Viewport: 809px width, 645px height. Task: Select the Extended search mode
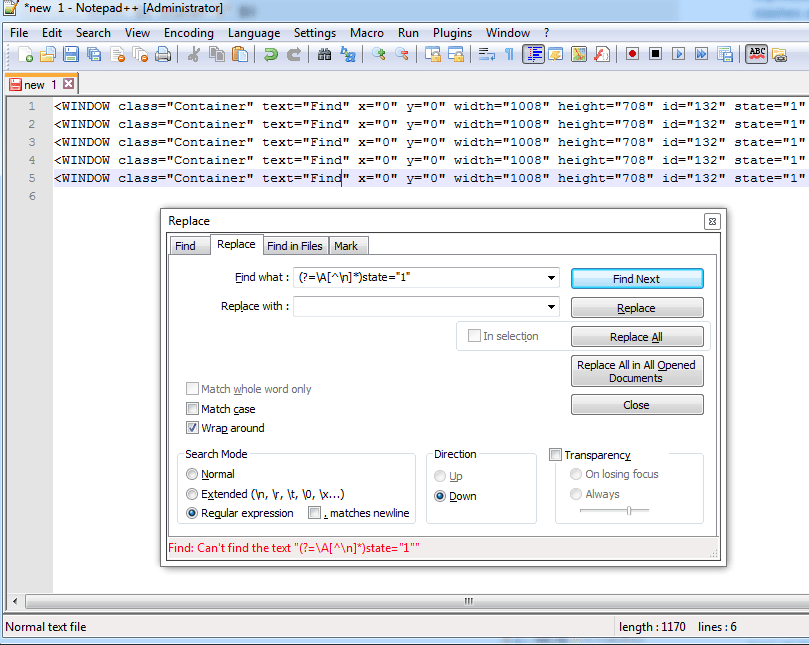pyautogui.click(x=192, y=493)
